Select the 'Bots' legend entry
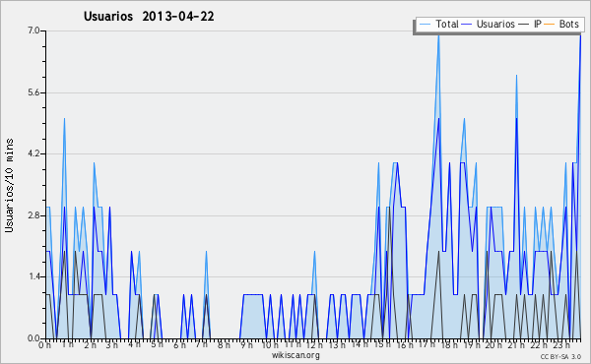This screenshot has width=591, height=364. (568, 24)
